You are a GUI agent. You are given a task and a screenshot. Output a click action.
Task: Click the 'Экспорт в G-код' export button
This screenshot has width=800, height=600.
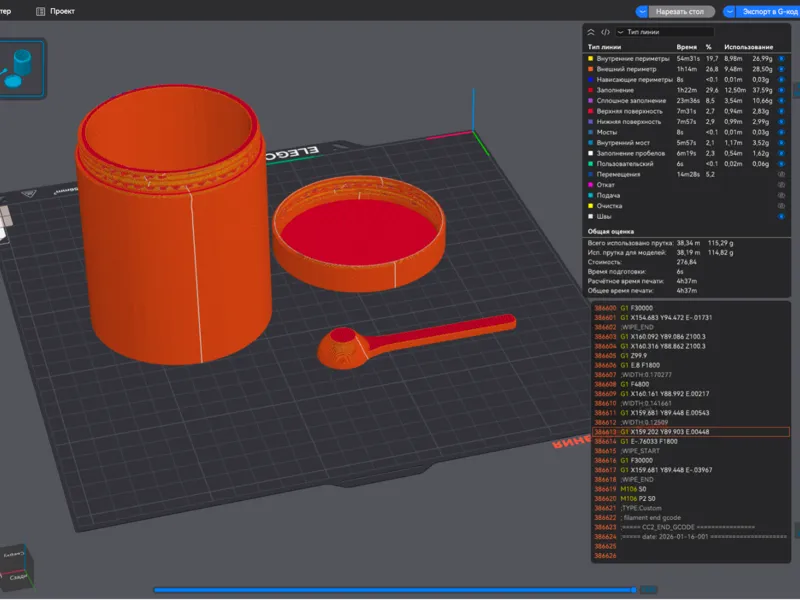tap(768, 11)
